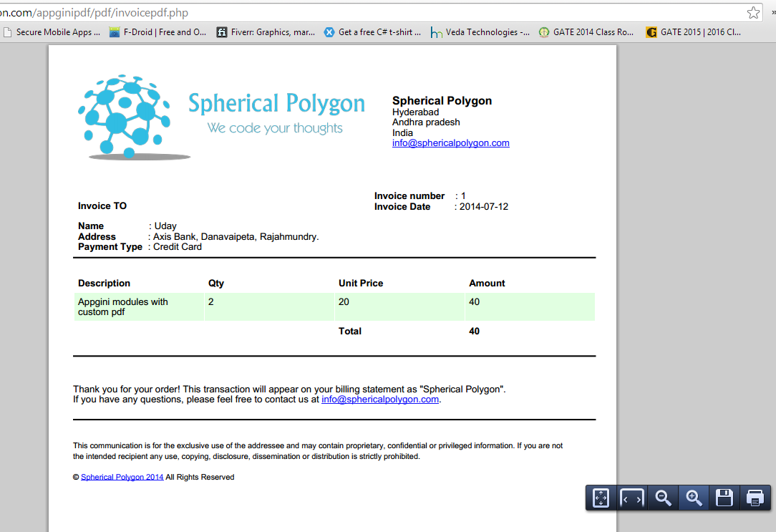776x532 pixels.
Task: Click the Fiverr bookmark favicon
Action: 222,32
